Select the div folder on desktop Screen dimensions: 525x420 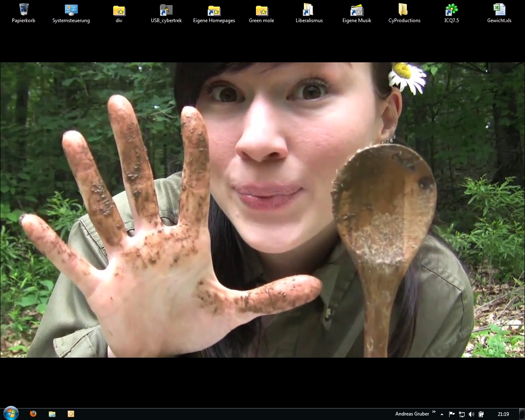[119, 10]
